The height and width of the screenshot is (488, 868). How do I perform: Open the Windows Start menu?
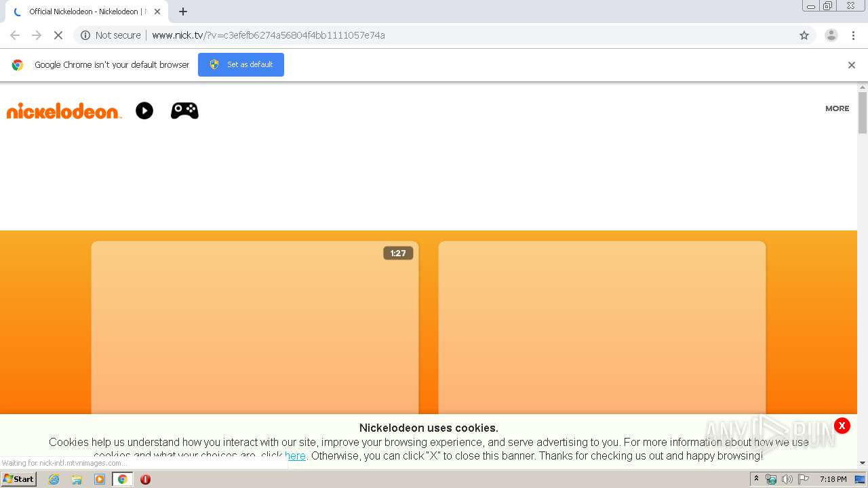pos(18,479)
